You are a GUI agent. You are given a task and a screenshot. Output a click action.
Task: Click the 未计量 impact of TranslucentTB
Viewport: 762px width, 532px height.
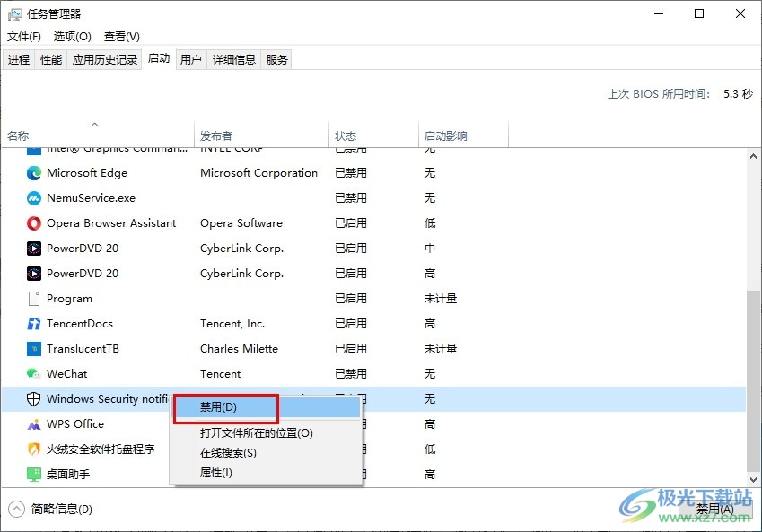[441, 349]
